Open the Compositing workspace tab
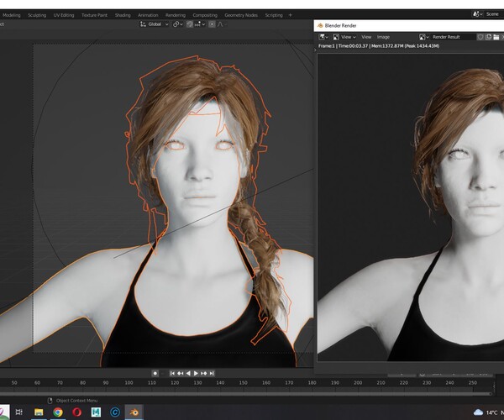Screen dimensions: 504x420 pos(205,15)
